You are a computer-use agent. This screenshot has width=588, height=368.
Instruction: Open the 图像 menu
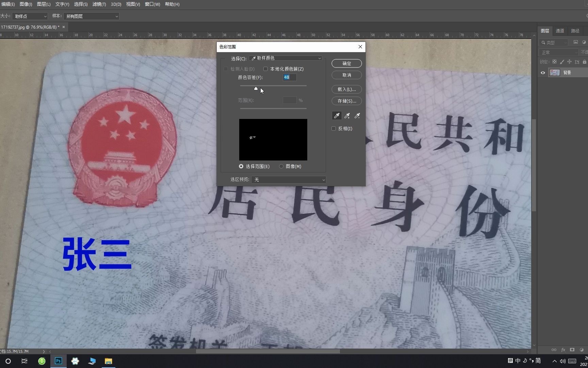point(26,4)
